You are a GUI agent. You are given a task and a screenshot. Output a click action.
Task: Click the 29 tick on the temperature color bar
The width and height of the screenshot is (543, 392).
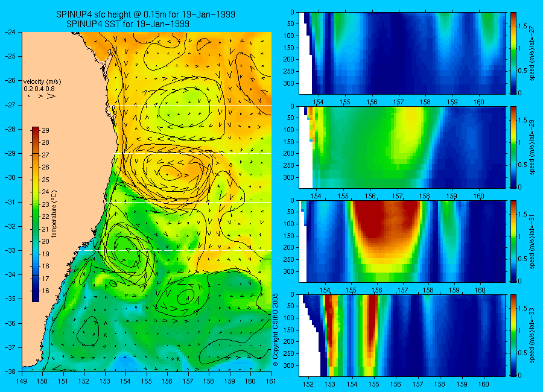pos(45,130)
